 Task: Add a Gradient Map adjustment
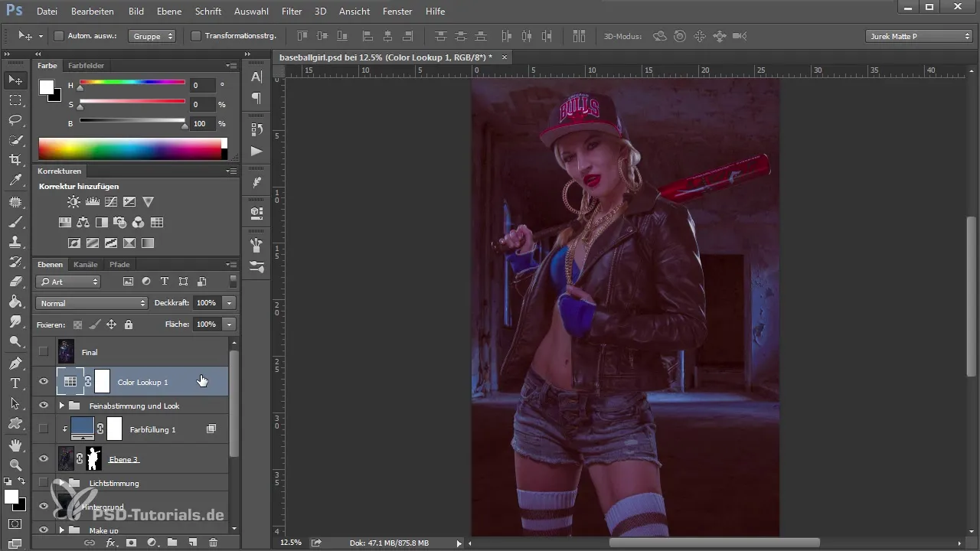click(148, 243)
